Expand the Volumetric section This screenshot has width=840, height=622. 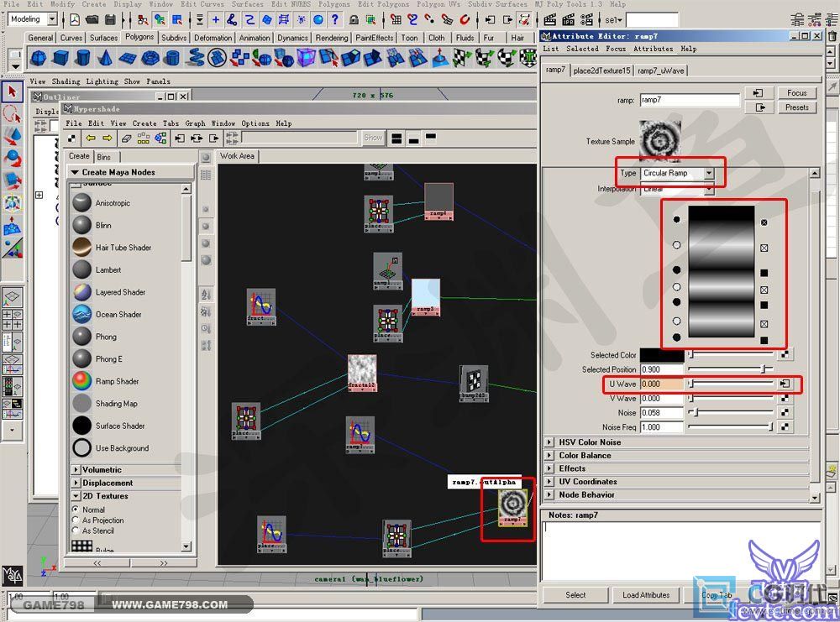point(76,469)
